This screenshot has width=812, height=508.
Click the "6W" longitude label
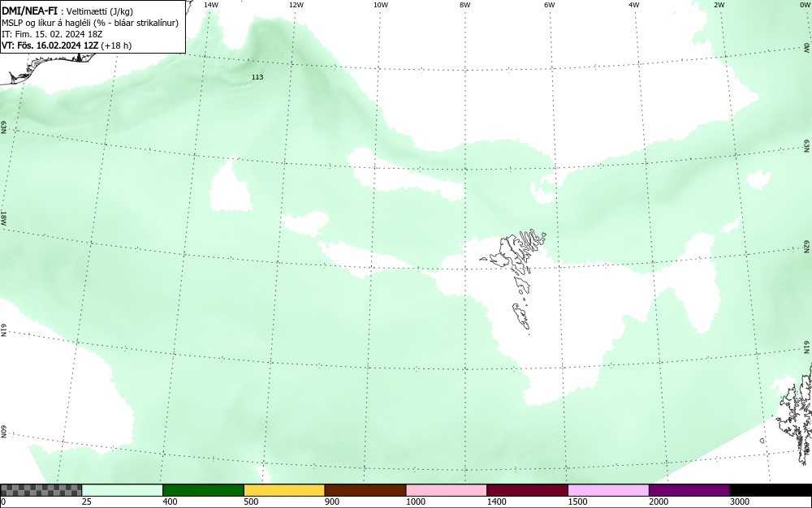click(550, 5)
